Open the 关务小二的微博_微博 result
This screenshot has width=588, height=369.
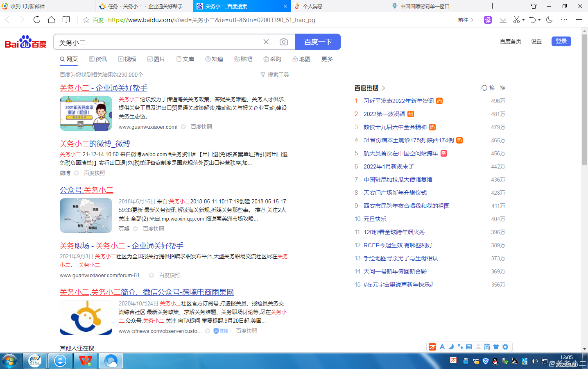[95, 143]
